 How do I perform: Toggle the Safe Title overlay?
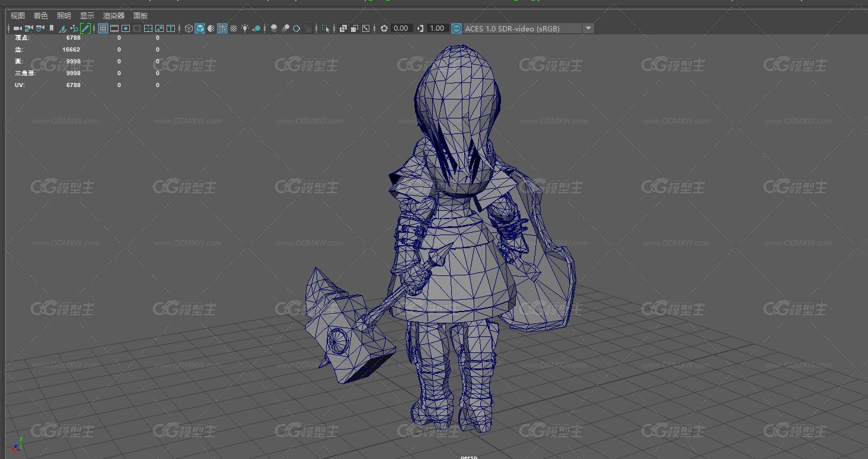point(171,28)
